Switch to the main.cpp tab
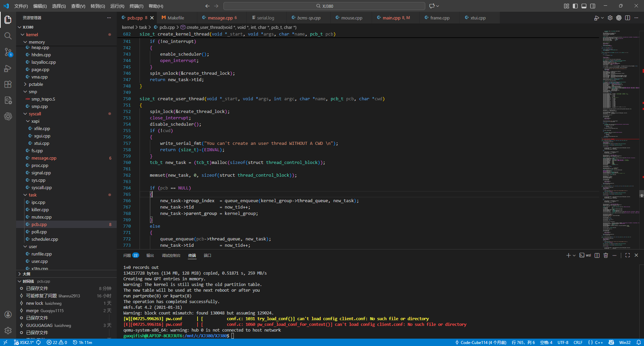 [x=391, y=18]
